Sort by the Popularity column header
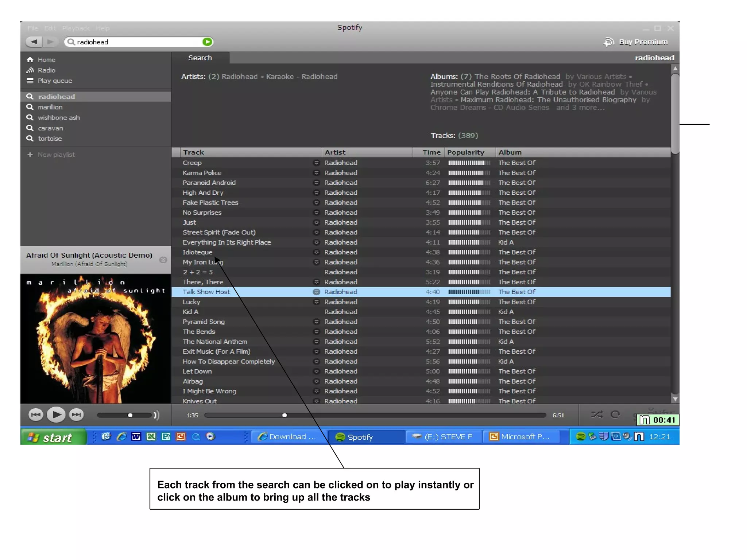Viewport: 747px width, 560px height. click(x=470, y=152)
